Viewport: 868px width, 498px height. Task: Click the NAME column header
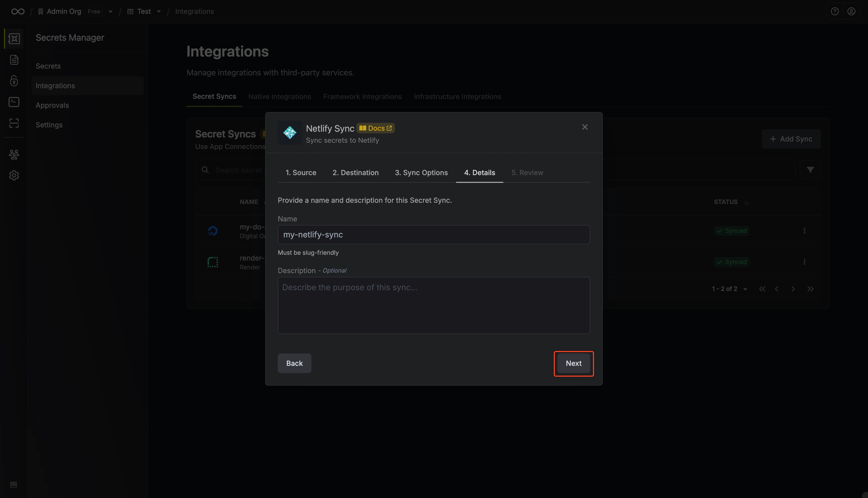coord(249,202)
